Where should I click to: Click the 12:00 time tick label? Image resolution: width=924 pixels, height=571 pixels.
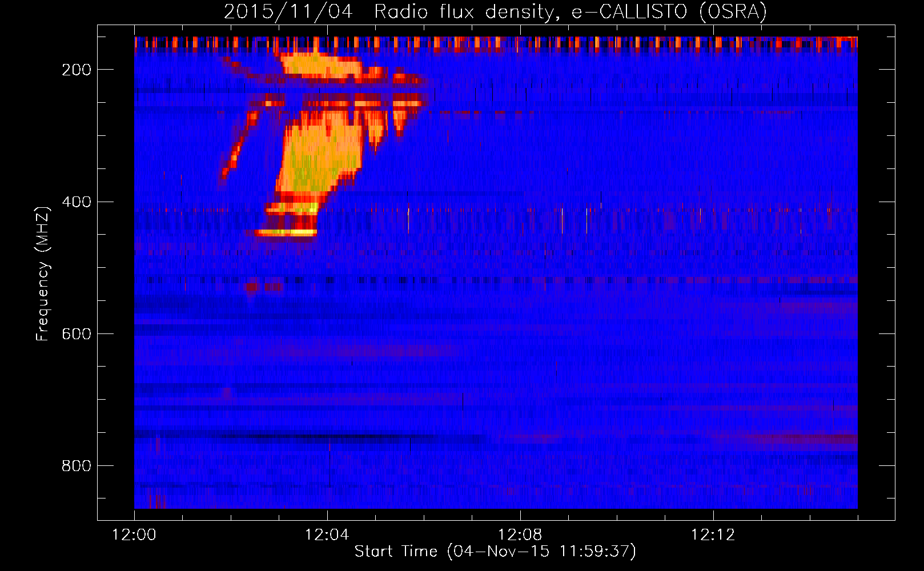coord(134,535)
